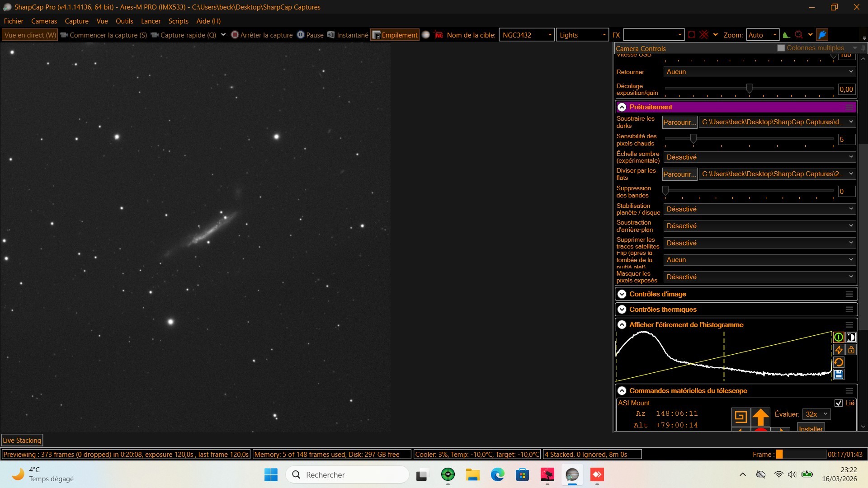Open the Soustraction d'arrière-plan dropdown
Image resolution: width=868 pixels, height=488 pixels.
759,226
